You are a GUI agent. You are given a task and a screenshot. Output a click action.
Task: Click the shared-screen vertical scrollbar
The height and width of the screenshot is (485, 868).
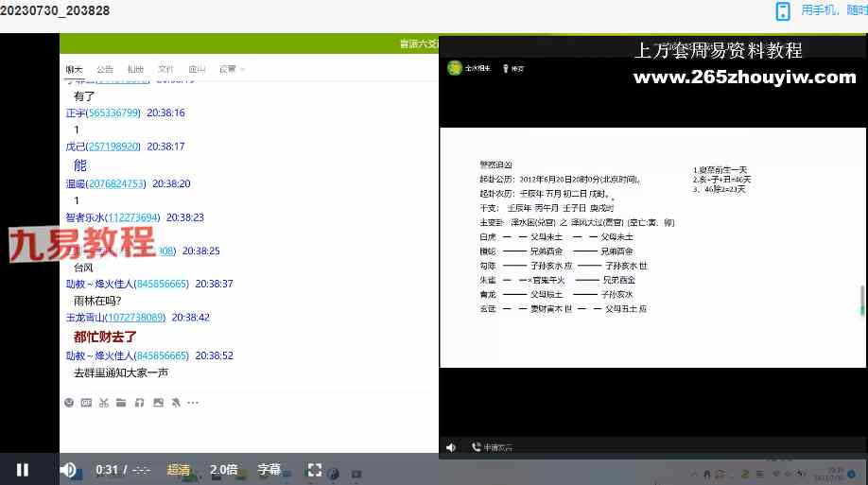point(861,301)
